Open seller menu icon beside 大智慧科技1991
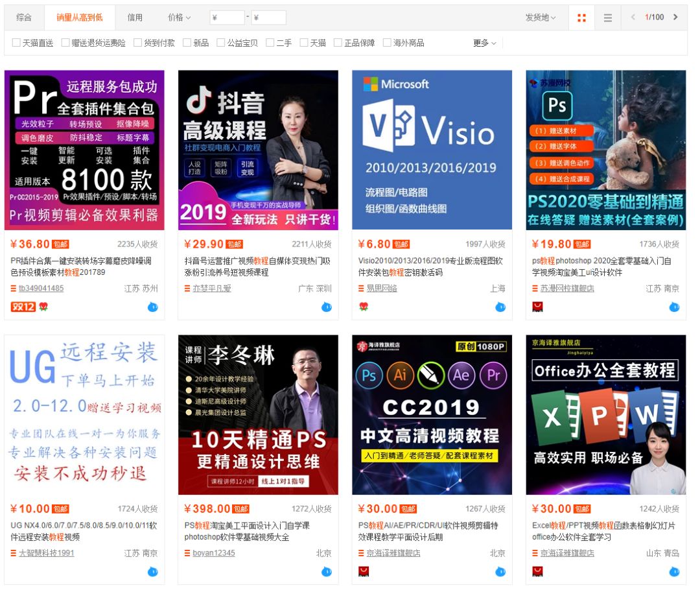The height and width of the screenshot is (592, 700). (14, 554)
